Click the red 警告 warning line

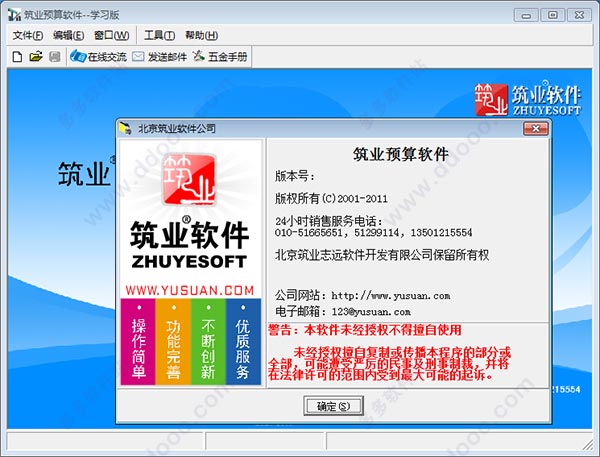click(x=365, y=330)
